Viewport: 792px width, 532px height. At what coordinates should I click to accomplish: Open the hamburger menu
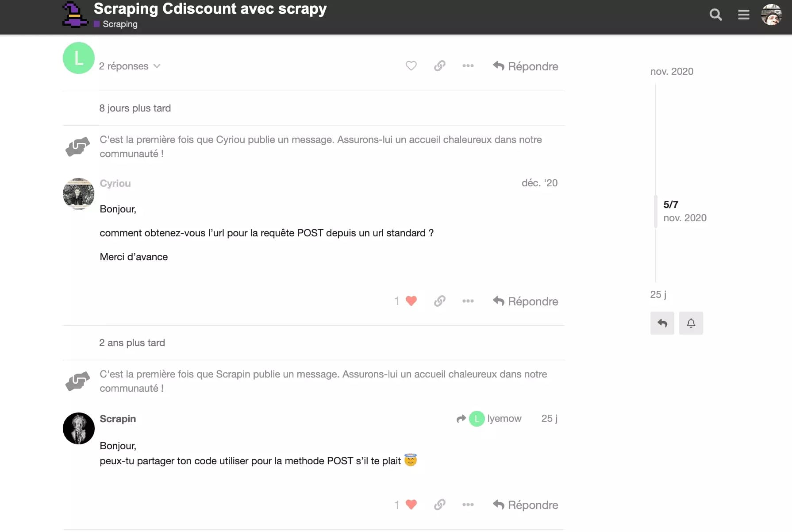(x=743, y=15)
